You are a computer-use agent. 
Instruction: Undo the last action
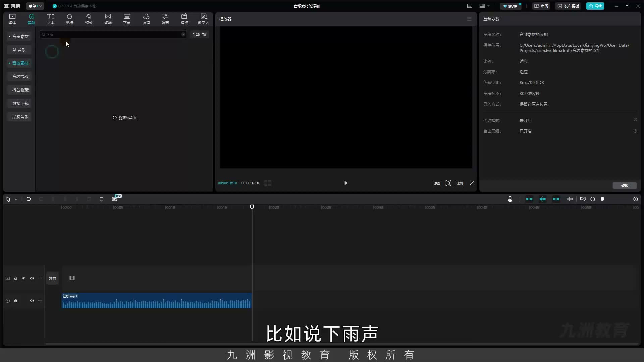pos(29,199)
